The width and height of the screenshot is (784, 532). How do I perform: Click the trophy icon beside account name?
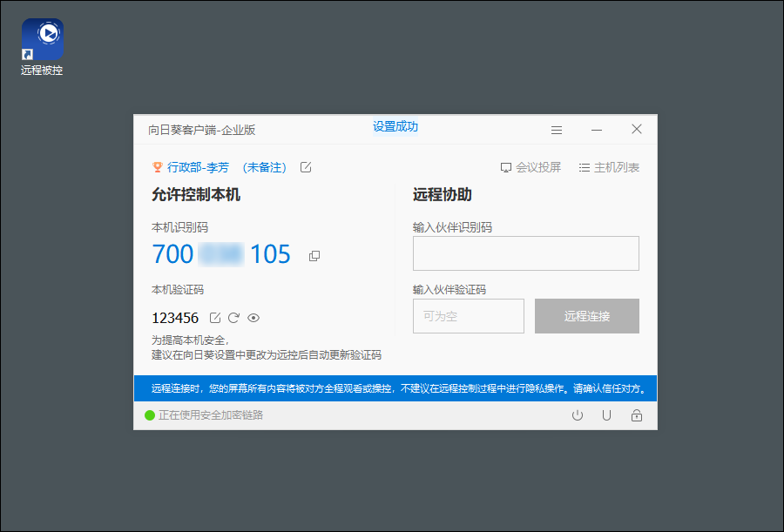coord(158,167)
